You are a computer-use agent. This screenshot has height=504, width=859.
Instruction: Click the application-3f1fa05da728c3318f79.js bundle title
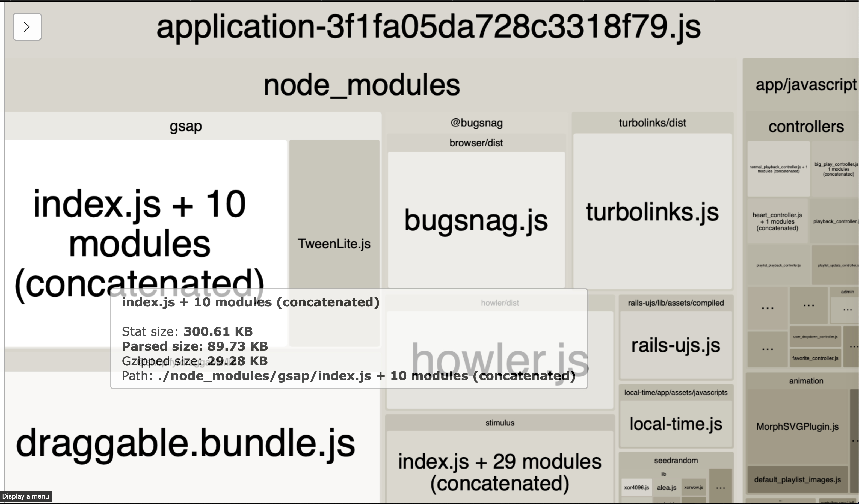(x=428, y=27)
